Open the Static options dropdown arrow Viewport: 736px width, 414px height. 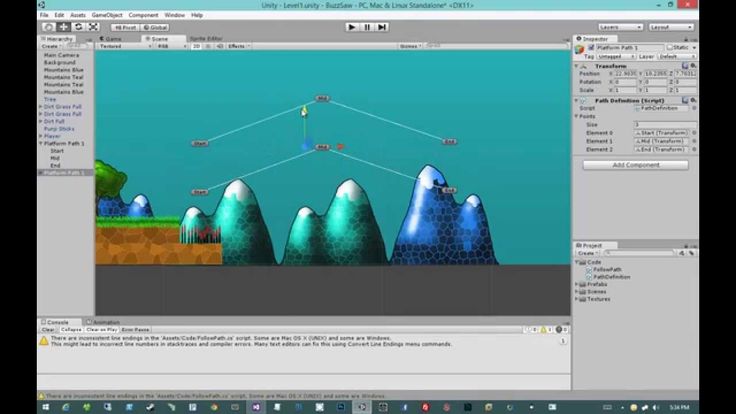[694, 48]
